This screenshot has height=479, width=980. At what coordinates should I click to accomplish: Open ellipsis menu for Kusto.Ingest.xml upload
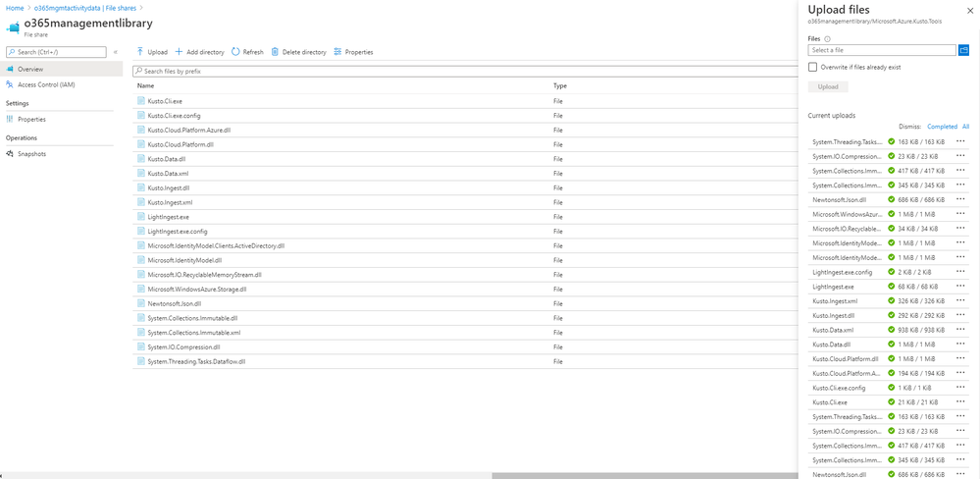pyautogui.click(x=960, y=300)
